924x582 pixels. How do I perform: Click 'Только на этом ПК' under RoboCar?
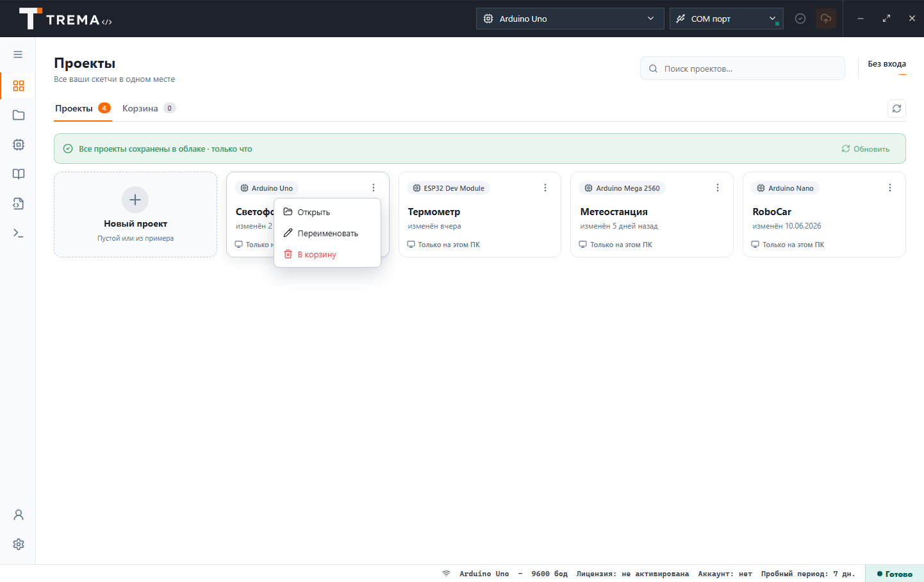788,245
